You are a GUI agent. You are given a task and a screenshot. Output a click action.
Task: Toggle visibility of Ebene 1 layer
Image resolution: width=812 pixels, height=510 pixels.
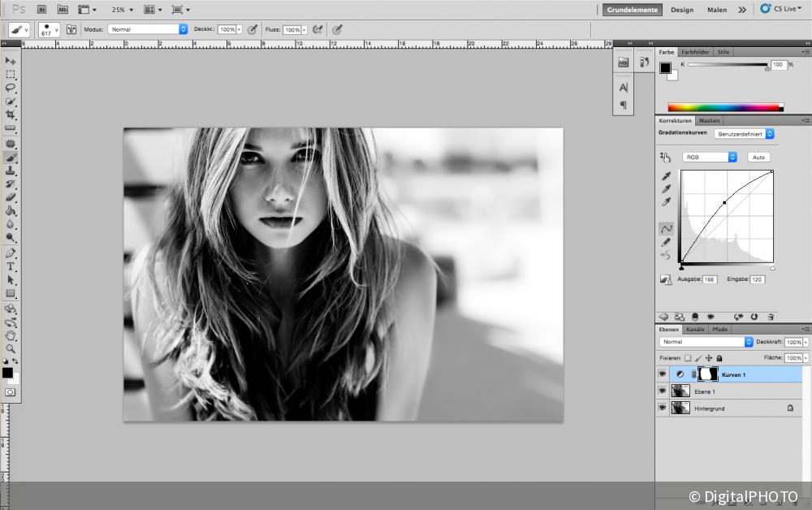(662, 391)
